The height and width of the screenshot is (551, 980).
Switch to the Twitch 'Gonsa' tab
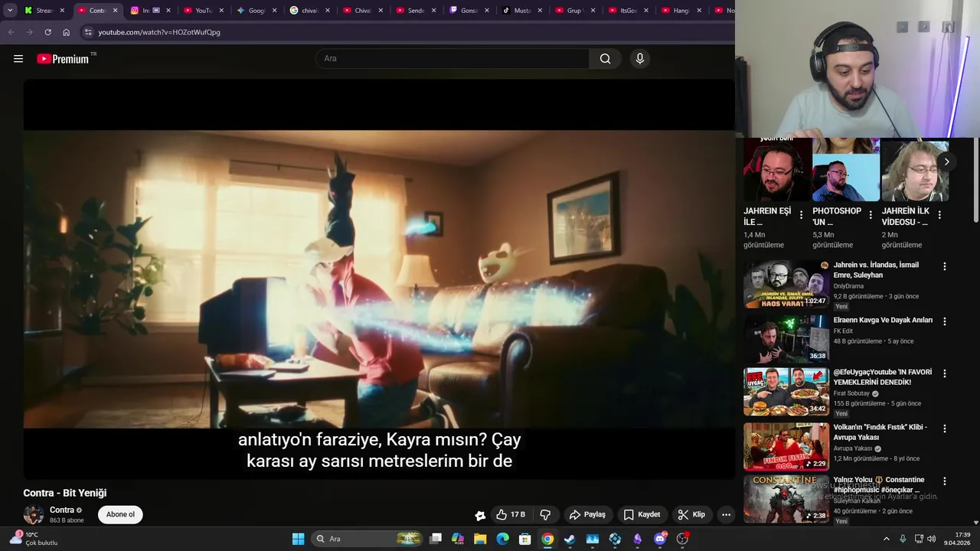tap(463, 11)
